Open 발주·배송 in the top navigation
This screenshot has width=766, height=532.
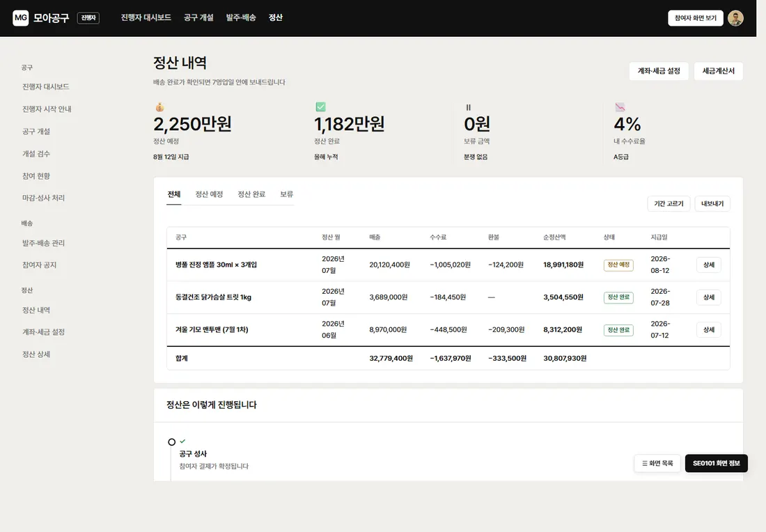[x=241, y=17]
